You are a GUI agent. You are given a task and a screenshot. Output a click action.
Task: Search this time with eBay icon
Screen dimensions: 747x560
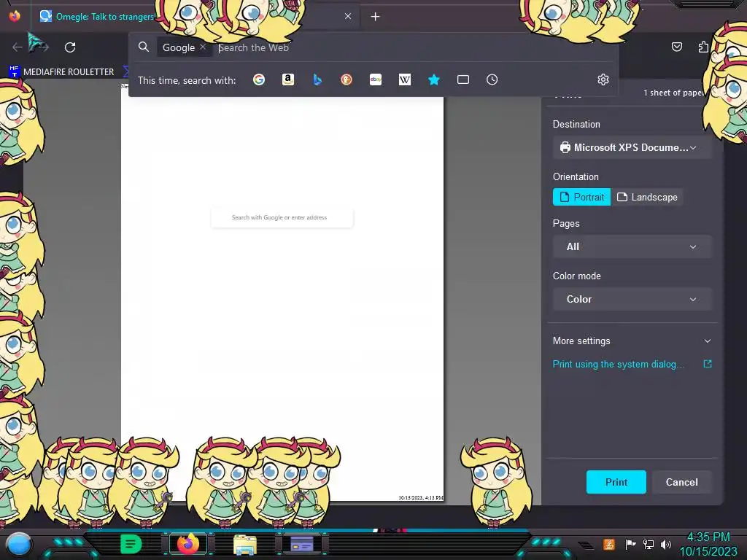(376, 79)
